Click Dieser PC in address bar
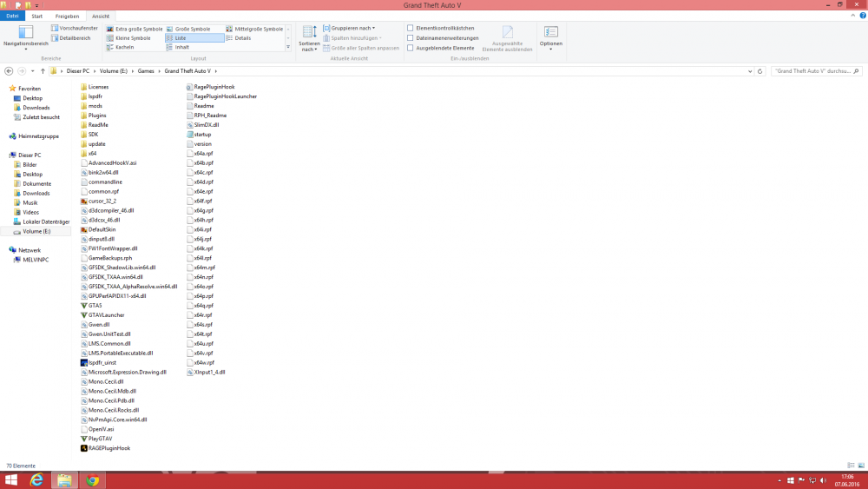Viewport: 868px width, 489px height. (78, 71)
